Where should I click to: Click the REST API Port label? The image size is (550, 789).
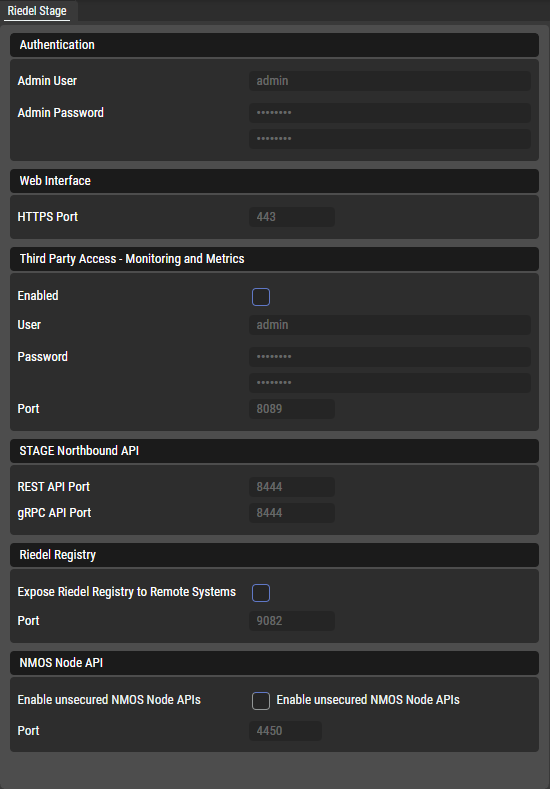pos(54,487)
